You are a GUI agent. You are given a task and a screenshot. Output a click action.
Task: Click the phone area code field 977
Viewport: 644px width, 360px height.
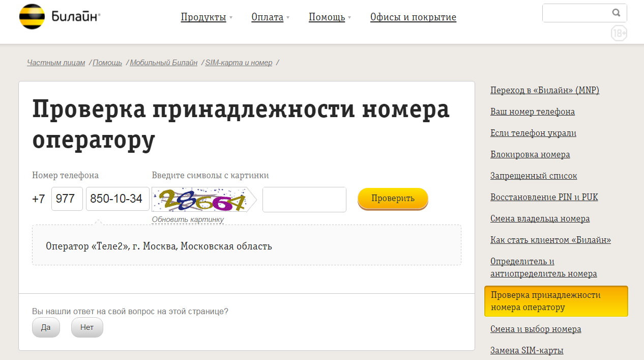(x=67, y=199)
